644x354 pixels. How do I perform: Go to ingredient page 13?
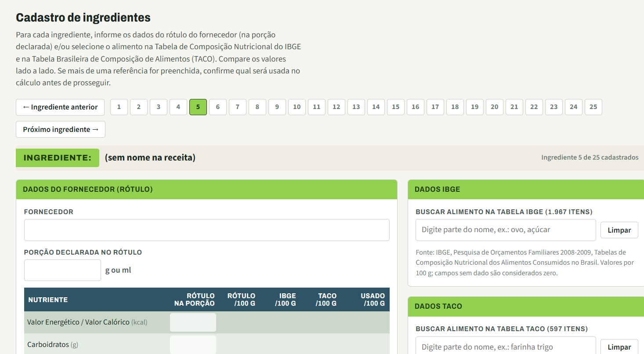point(356,107)
